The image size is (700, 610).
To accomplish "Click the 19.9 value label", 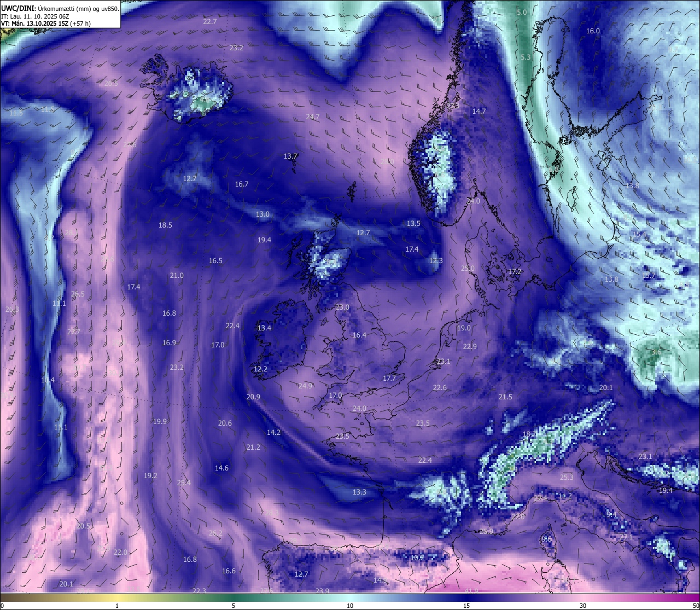I will click(160, 422).
